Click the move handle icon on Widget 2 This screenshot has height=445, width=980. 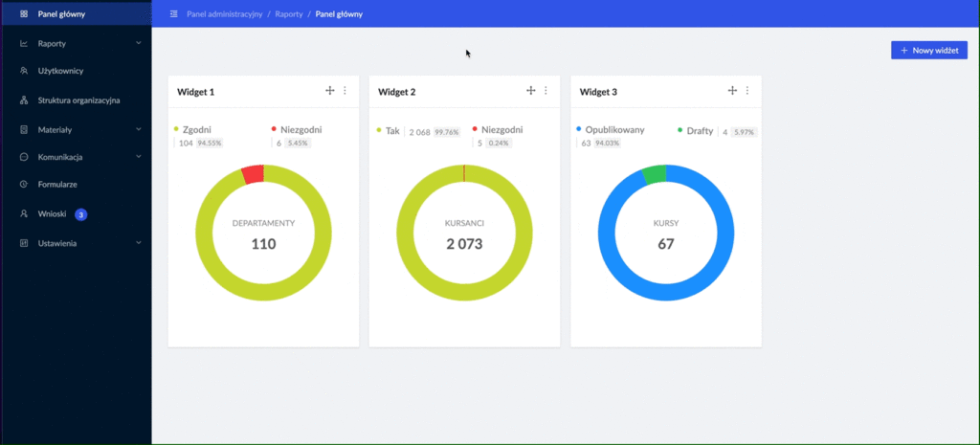pos(531,91)
